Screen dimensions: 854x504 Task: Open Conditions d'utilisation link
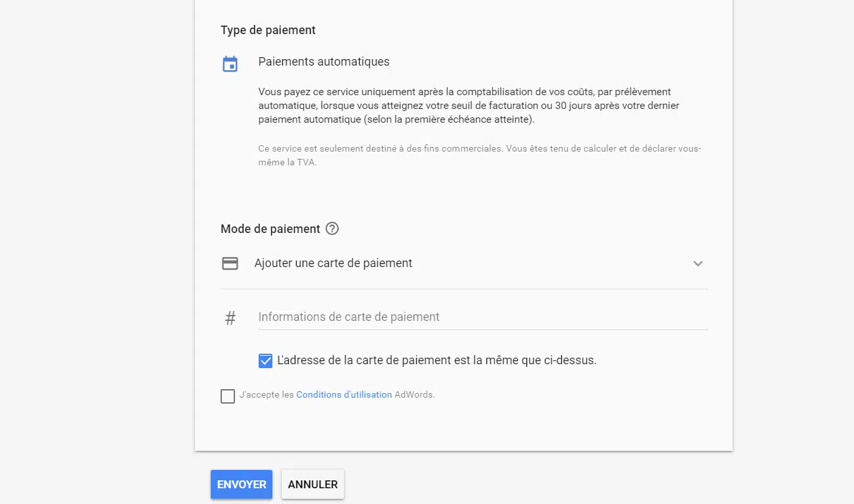click(344, 395)
